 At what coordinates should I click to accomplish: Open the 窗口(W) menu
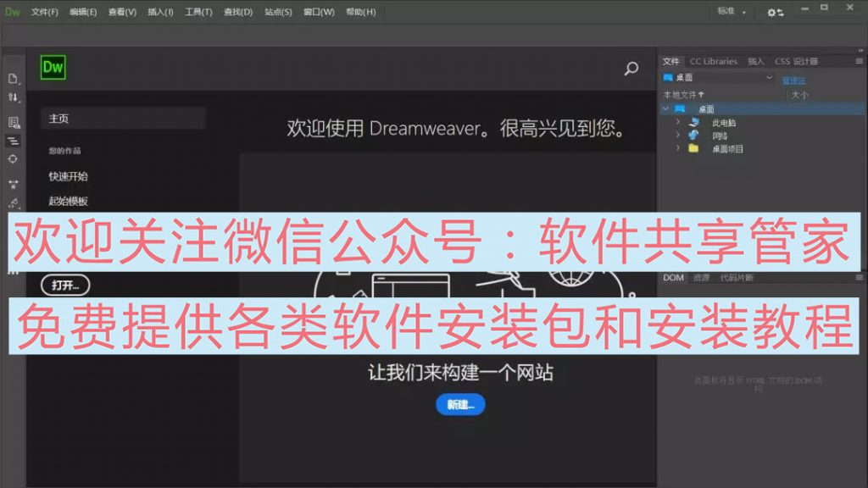319,12
